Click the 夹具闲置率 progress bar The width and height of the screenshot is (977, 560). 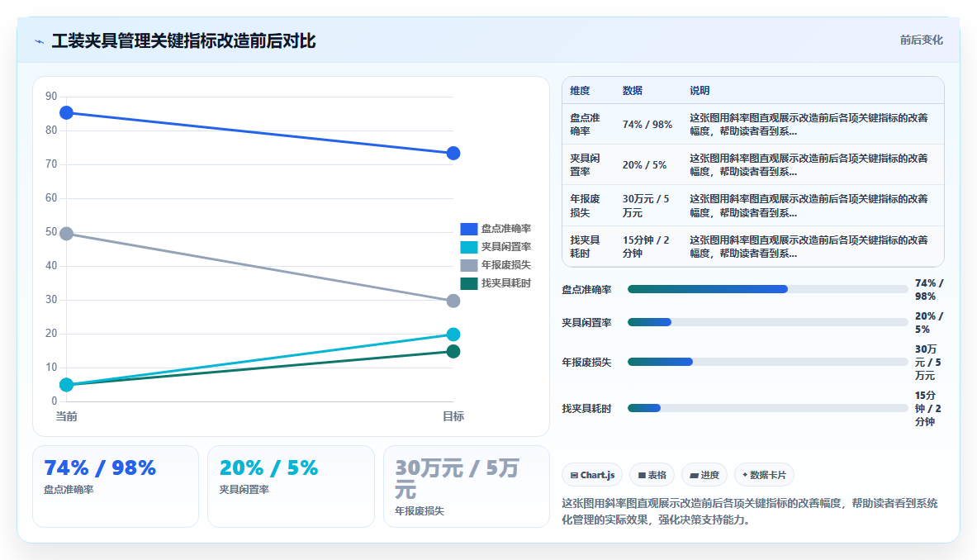tap(768, 322)
